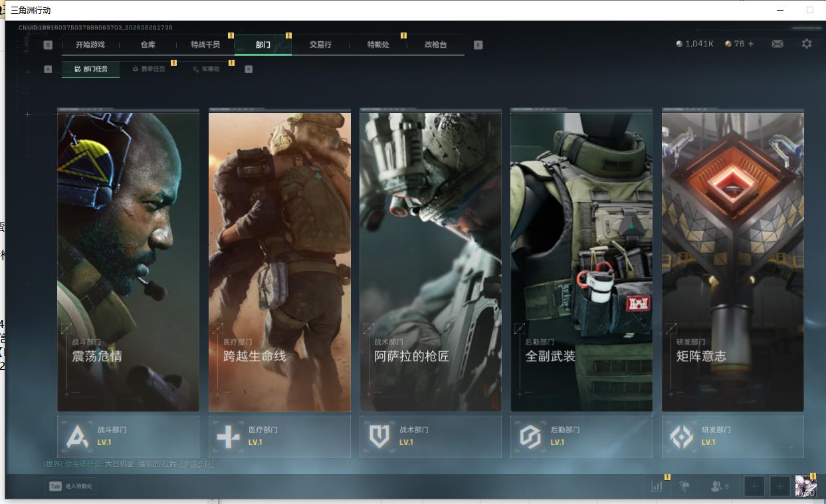Open the 阿萨拉的枪匠 tactical mission card
The width and height of the screenshot is (826, 504).
pos(431,260)
